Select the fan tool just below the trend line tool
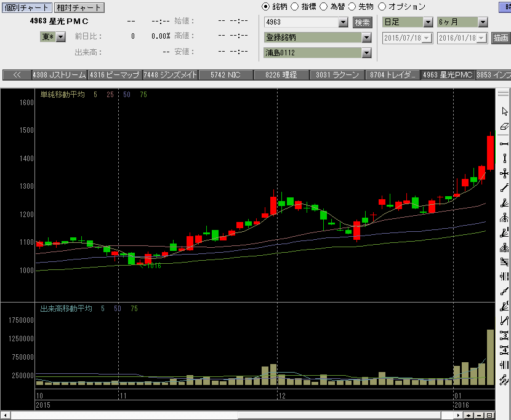Image resolution: width=511 pixels, height=420 pixels. (x=504, y=203)
